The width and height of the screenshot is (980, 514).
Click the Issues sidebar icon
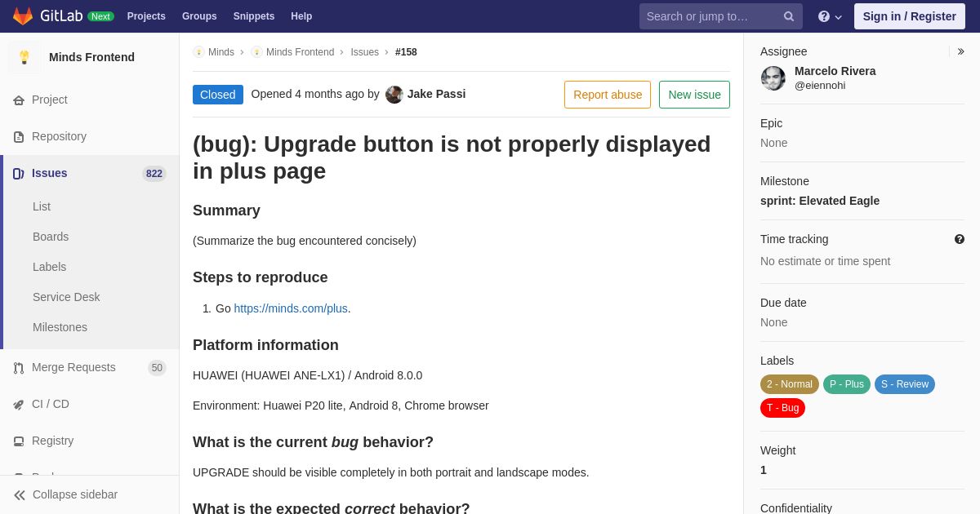tap(19, 174)
